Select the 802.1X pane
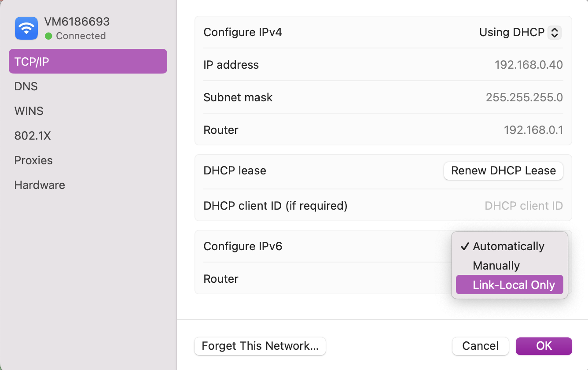 [x=33, y=136]
